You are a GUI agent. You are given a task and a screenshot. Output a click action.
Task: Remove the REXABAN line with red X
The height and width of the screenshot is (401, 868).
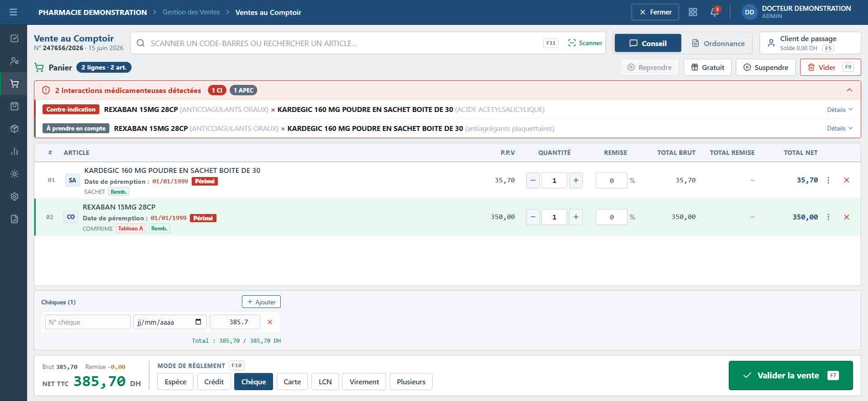(x=847, y=217)
